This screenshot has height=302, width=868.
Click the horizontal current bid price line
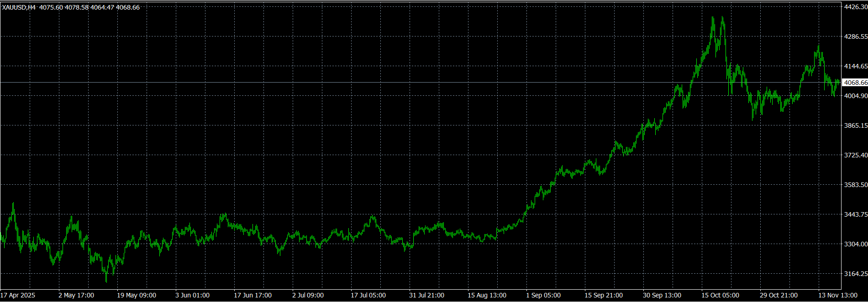[x=411, y=83]
